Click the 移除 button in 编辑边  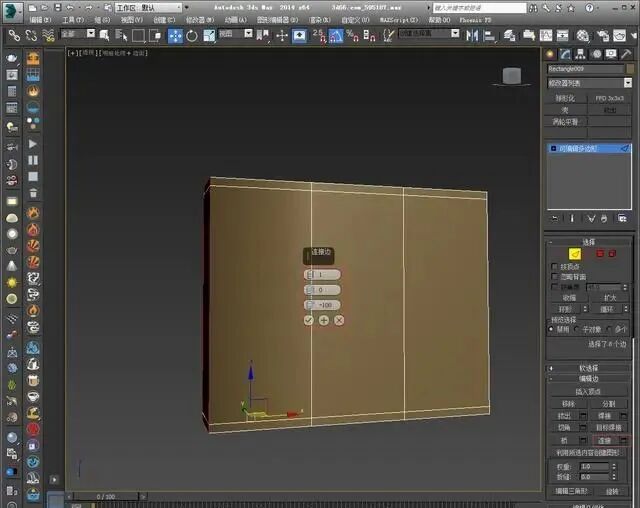568,404
